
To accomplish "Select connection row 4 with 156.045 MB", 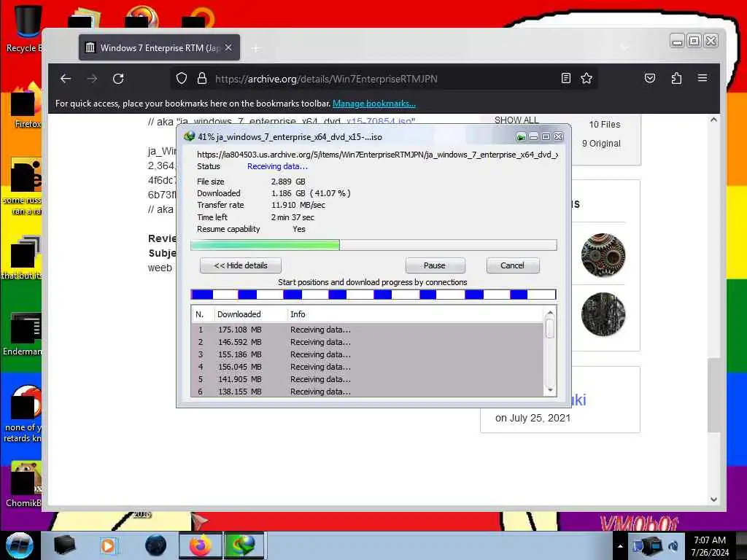I will (367, 367).
